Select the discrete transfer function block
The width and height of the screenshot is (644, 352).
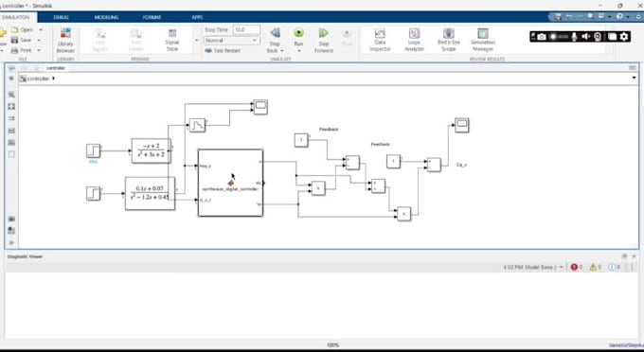150,193
